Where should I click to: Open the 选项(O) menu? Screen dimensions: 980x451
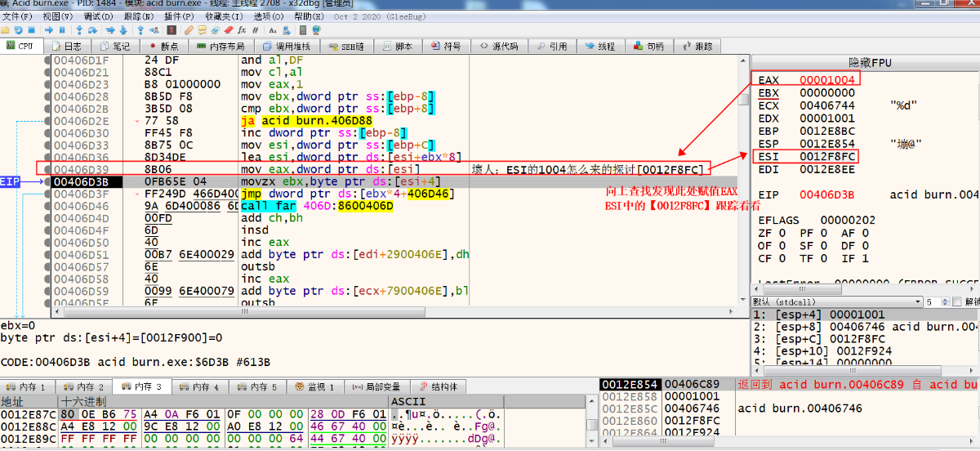[x=269, y=16]
